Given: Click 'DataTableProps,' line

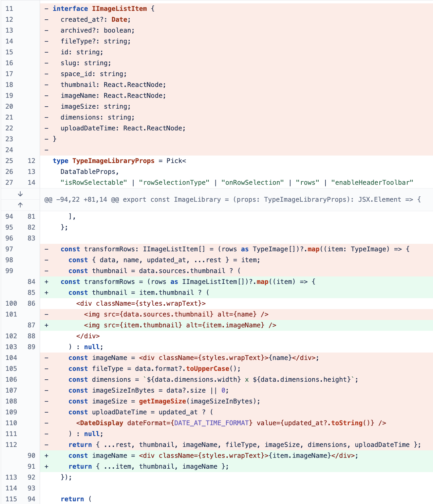Looking at the screenshot, I should pyautogui.click(x=237, y=172).
